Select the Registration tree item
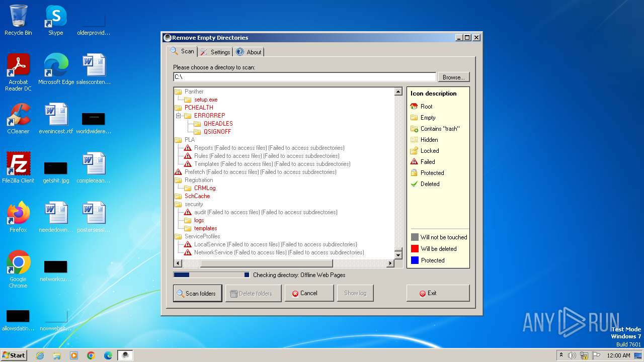Viewport: 644px width, 362px height. (199, 180)
